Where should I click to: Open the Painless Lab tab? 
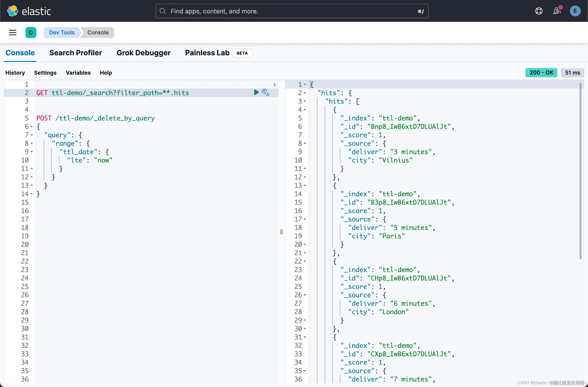(x=207, y=53)
